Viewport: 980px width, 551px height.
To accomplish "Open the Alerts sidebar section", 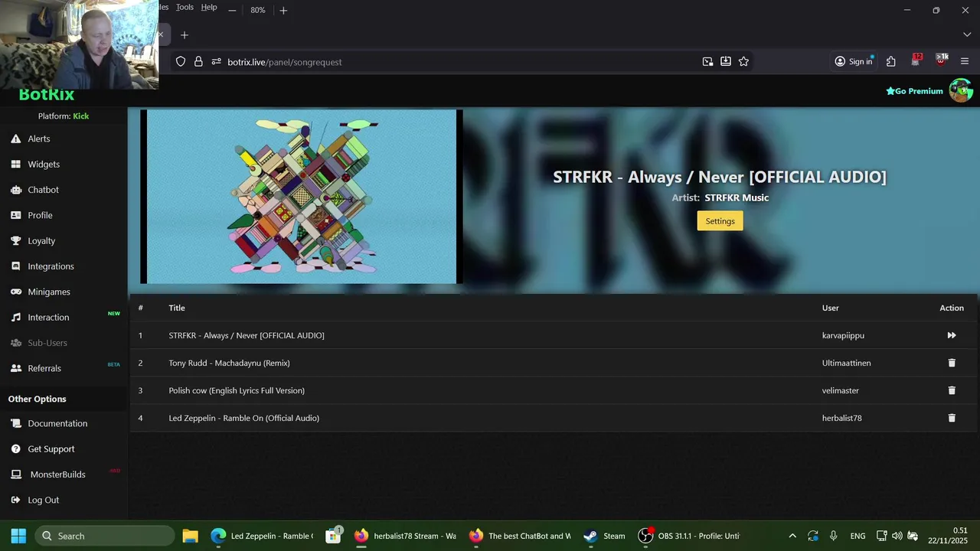I will click(39, 139).
